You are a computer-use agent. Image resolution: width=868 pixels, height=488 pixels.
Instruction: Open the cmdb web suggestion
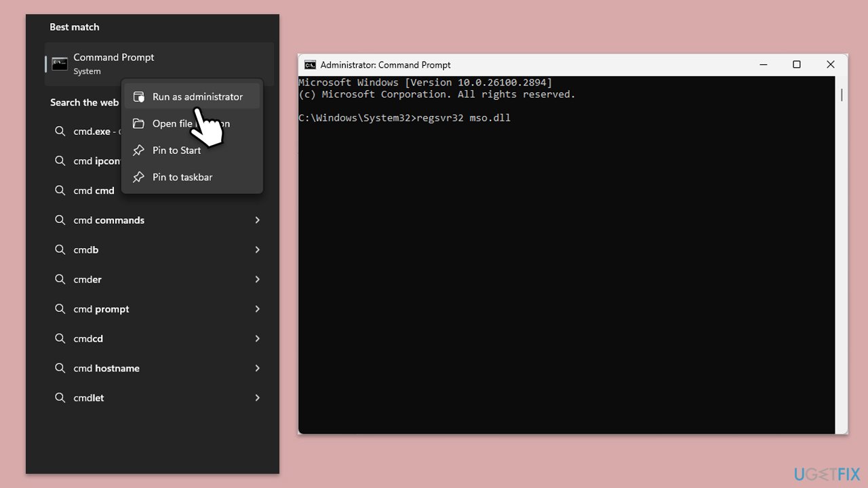pos(159,249)
